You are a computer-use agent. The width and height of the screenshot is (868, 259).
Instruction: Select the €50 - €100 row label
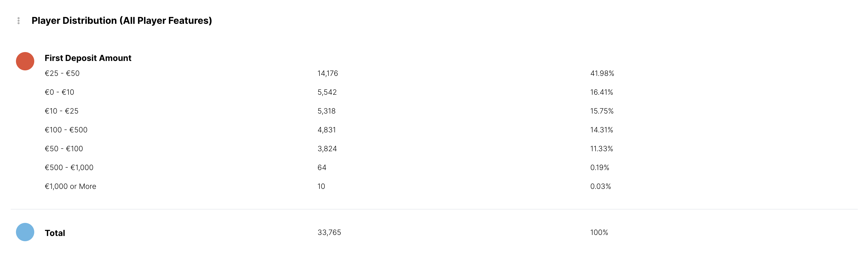[x=64, y=149]
